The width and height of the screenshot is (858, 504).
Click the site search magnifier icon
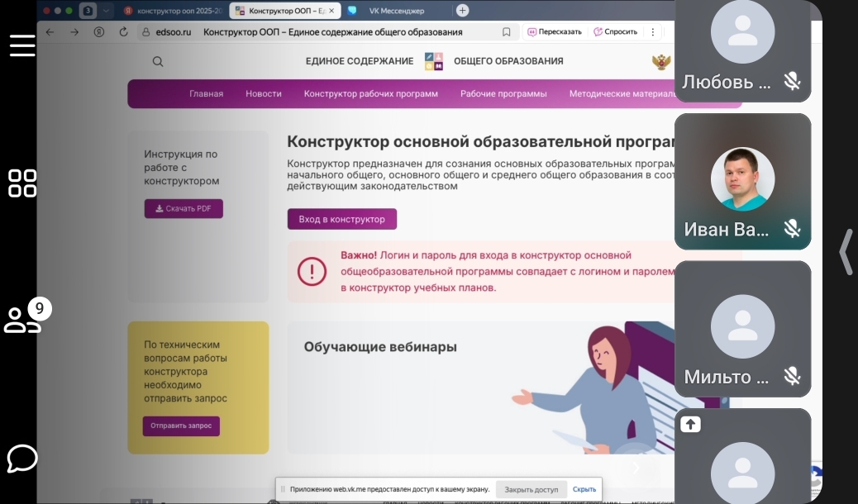[x=158, y=61]
